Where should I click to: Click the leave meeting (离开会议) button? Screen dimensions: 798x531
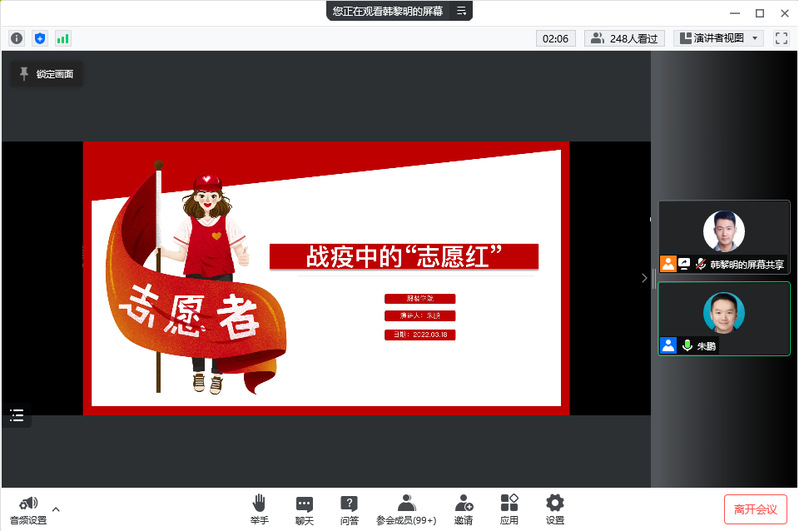click(755, 509)
